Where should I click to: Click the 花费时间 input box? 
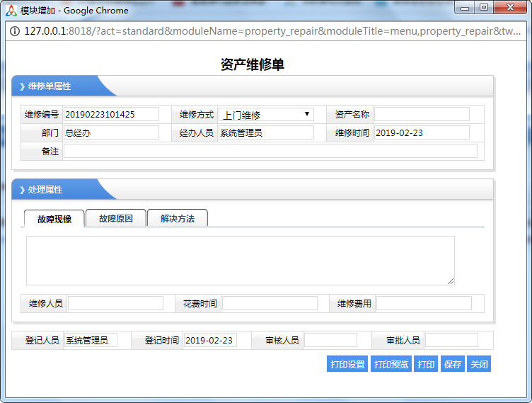270,303
